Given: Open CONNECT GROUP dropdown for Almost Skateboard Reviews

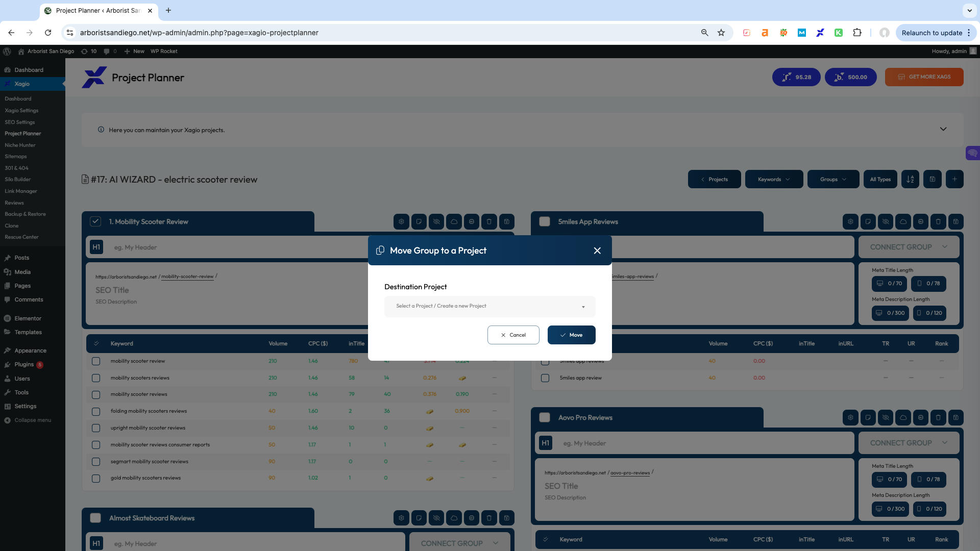Looking at the screenshot, I should 459,543.
